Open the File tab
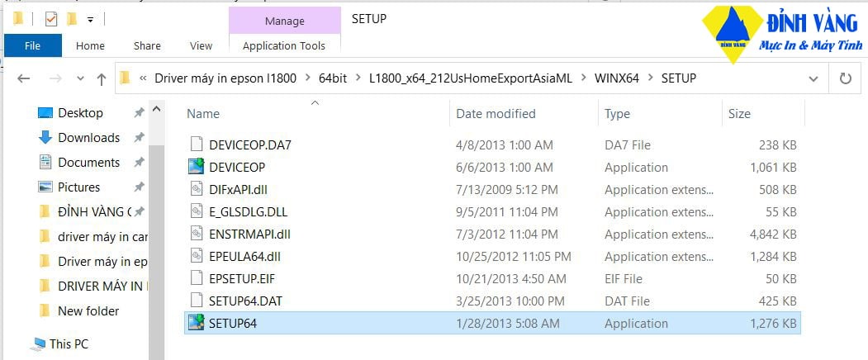This screenshot has width=868, height=360. point(33,46)
